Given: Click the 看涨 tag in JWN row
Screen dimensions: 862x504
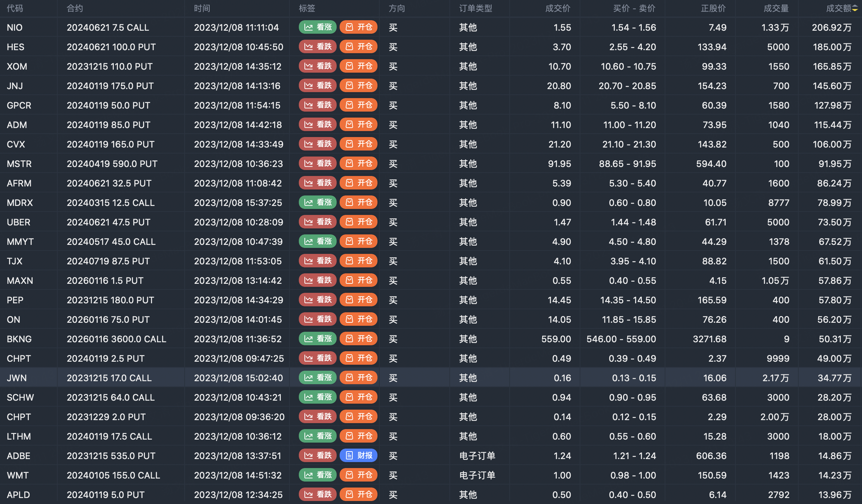Looking at the screenshot, I should [318, 378].
